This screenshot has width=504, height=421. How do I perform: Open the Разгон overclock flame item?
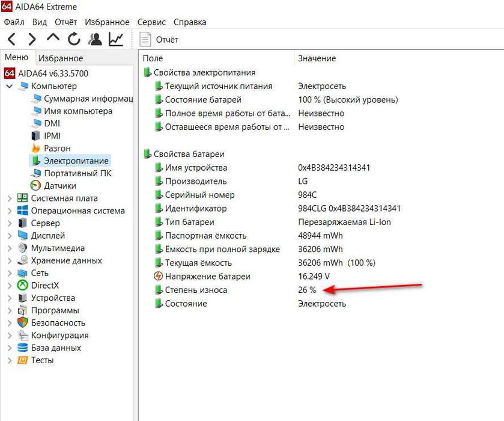point(57,148)
